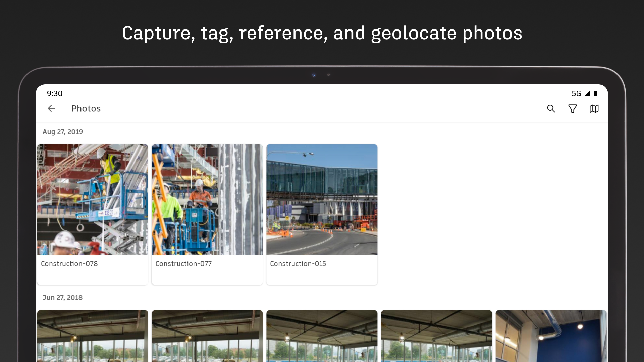Screen dimensions: 644x362
Task: Open the filter options
Action: (573, 108)
